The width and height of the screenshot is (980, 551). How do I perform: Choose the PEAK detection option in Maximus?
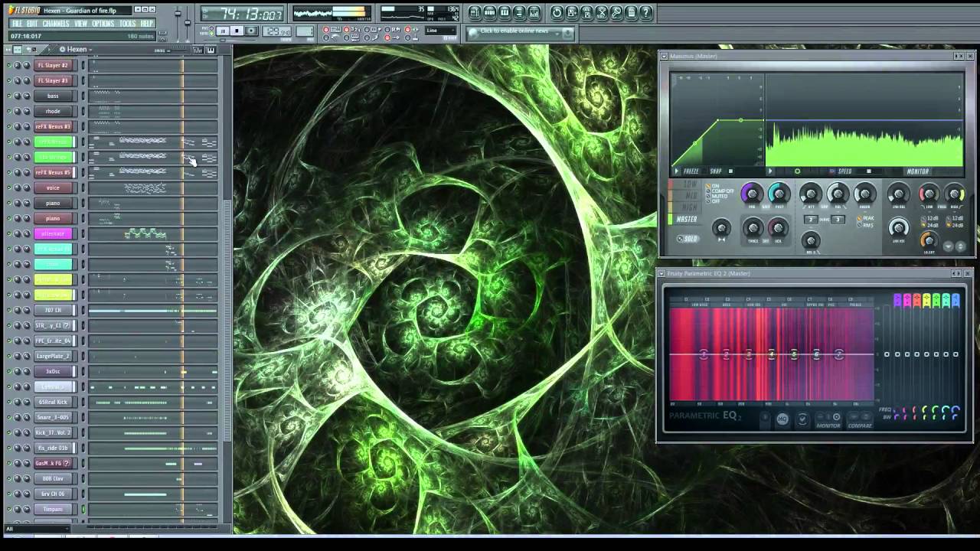pos(865,218)
